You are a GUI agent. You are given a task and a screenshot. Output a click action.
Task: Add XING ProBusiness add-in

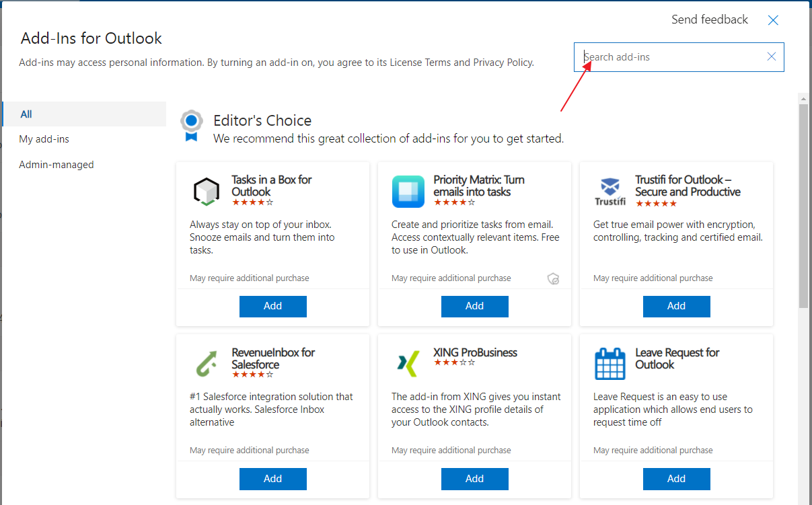click(x=475, y=479)
